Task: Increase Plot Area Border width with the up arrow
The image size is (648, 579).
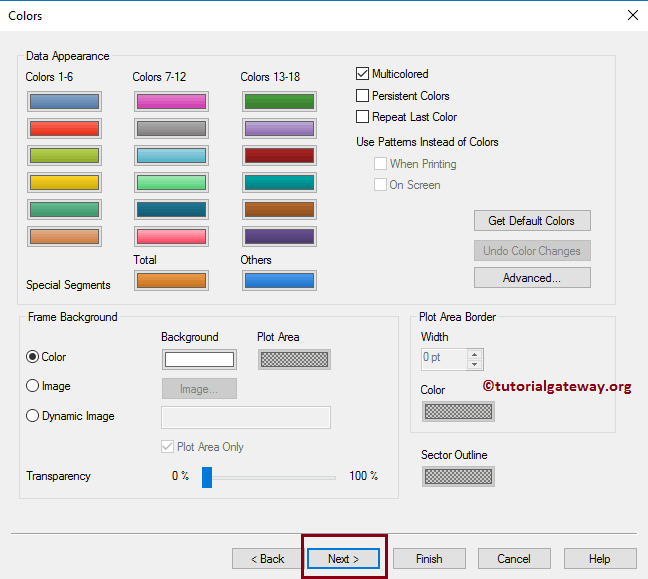Action: 474,355
